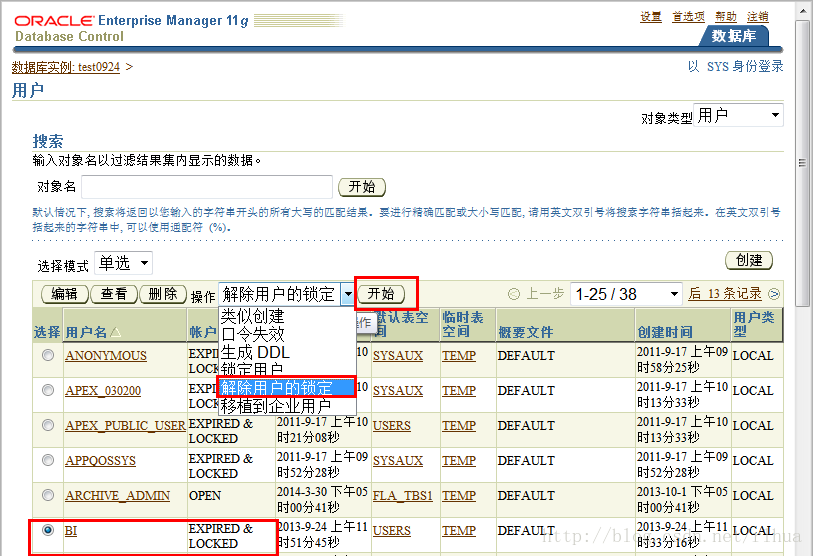Select the ARCHIVE_ADMIN row radio button
813x556 pixels.
point(48,495)
